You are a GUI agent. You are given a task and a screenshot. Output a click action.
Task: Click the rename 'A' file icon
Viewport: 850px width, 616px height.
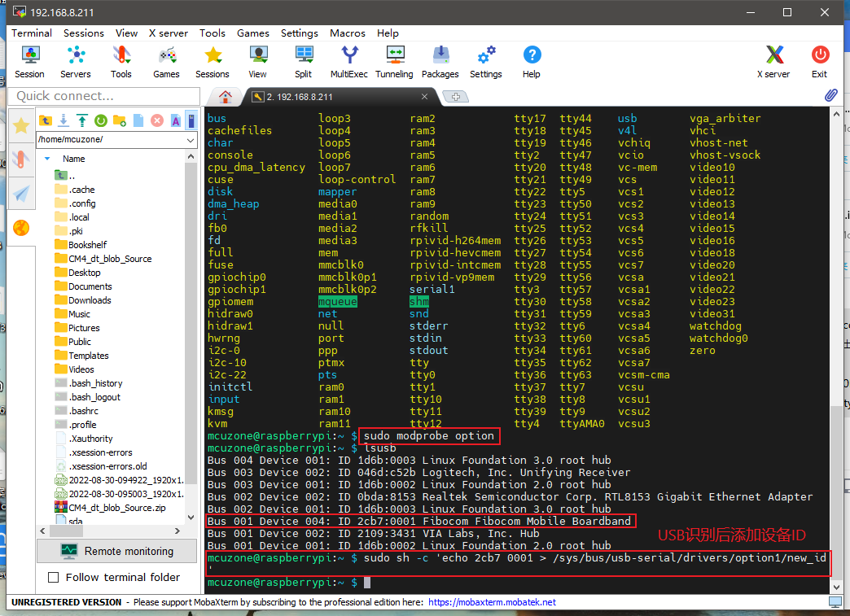coord(176,120)
